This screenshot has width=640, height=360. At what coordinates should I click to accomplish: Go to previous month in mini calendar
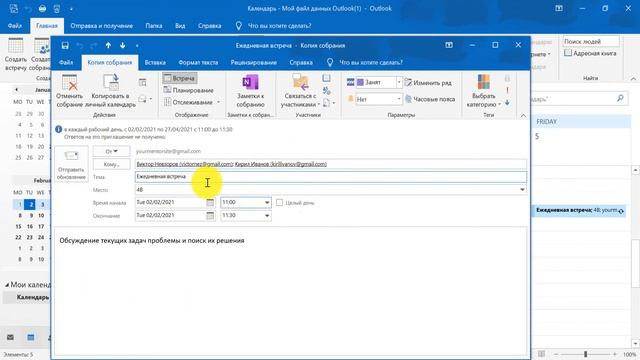[x=17, y=89]
